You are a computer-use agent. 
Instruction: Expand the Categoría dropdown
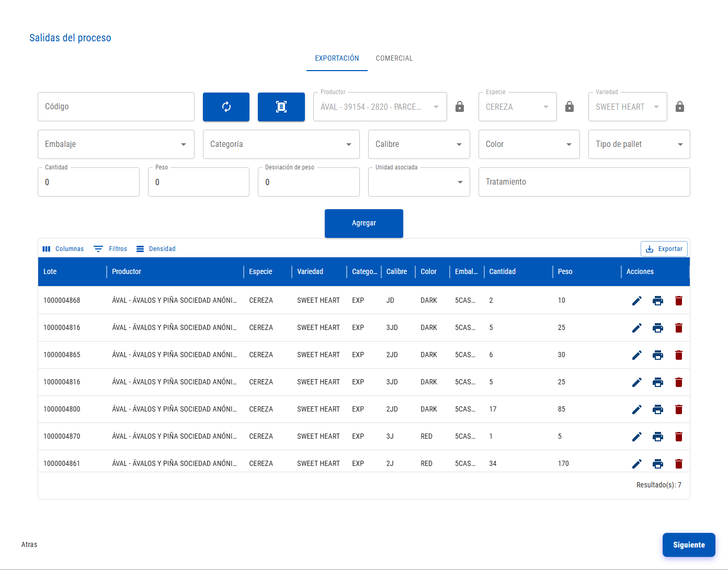(281, 144)
